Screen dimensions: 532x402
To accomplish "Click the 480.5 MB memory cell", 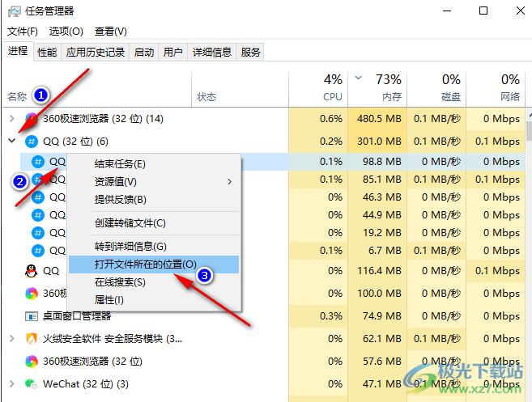I will 377,119.
